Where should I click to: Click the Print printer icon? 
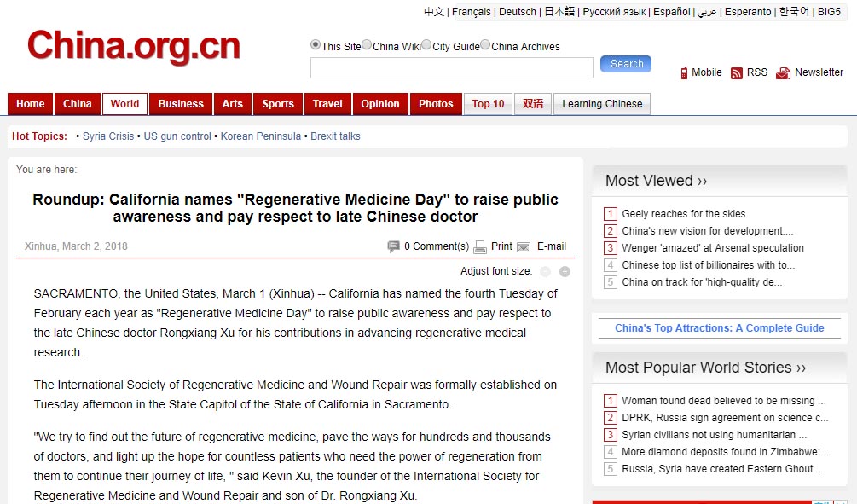[480, 246]
